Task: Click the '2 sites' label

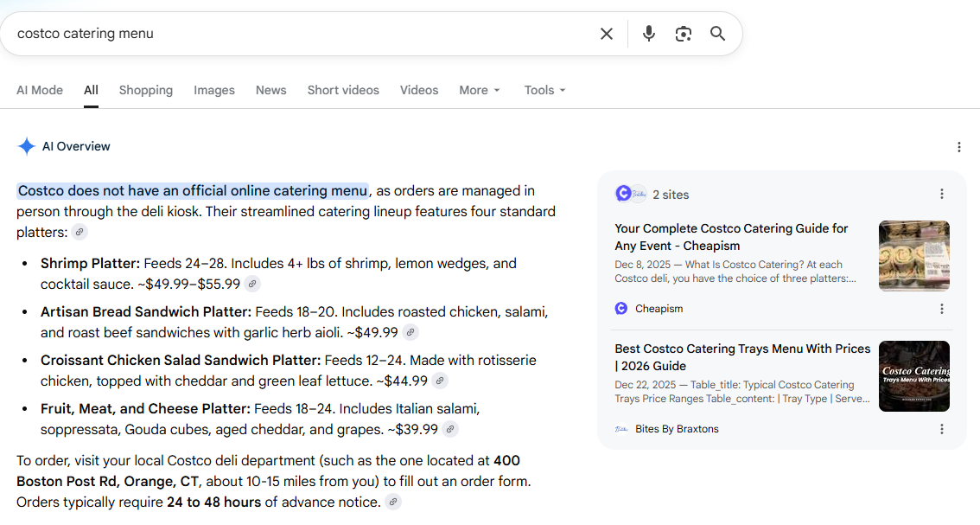Action: 671,195
